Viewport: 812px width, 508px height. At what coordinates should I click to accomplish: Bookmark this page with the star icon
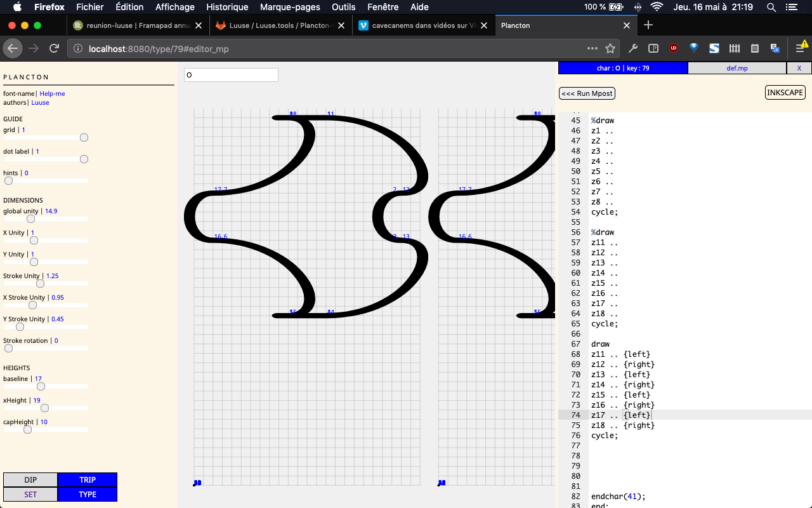(x=610, y=48)
